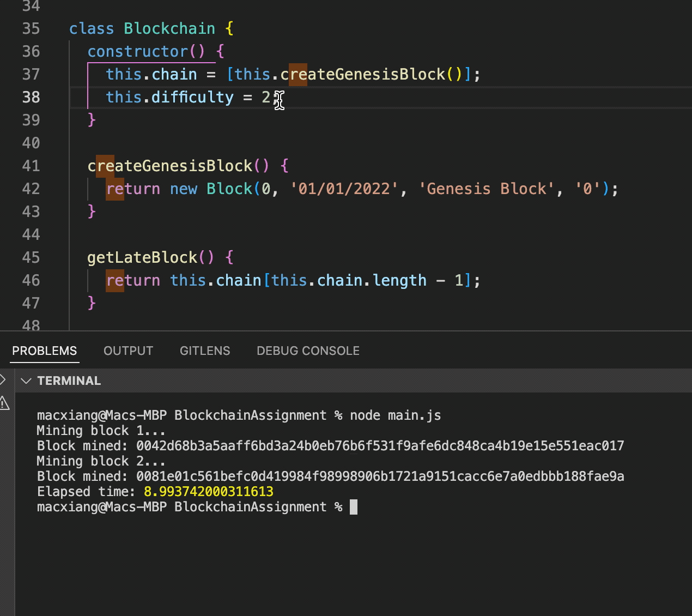Click the 'Blockchain' class name
This screenshot has width=692, height=616.
click(x=169, y=28)
